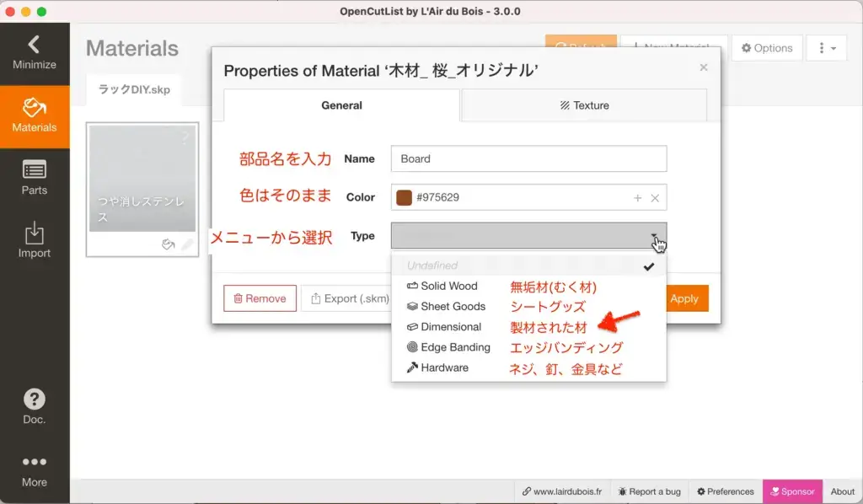The width and height of the screenshot is (863, 504).
Task: Open the Parts sidebar tab
Action: pos(34,179)
